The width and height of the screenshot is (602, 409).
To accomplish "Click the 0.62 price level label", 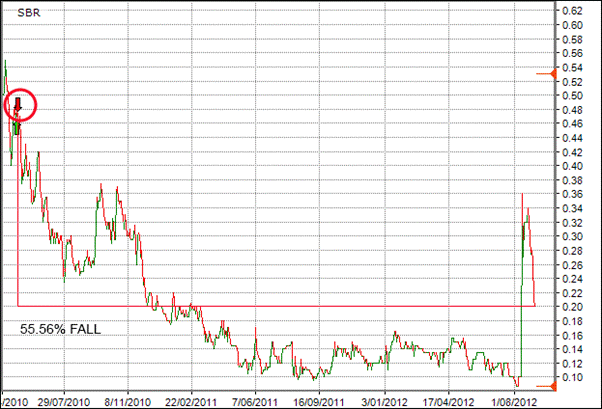I will pyautogui.click(x=571, y=10).
